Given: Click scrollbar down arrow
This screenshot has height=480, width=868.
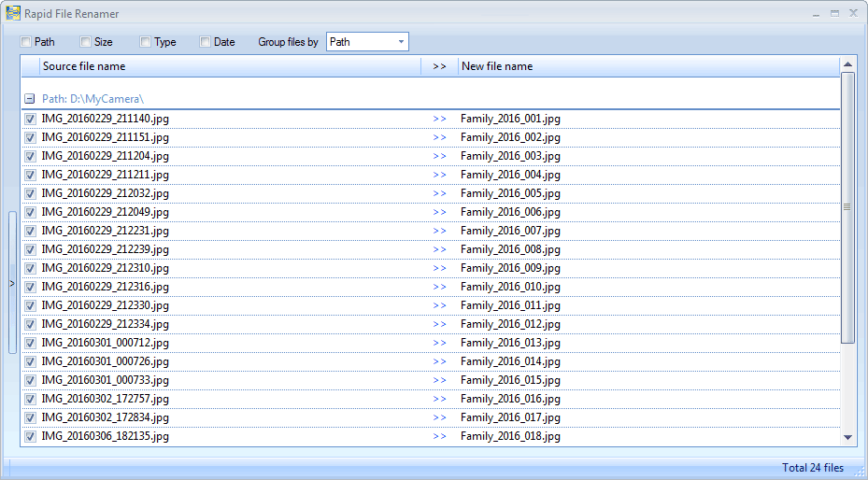Looking at the screenshot, I should (x=847, y=436).
